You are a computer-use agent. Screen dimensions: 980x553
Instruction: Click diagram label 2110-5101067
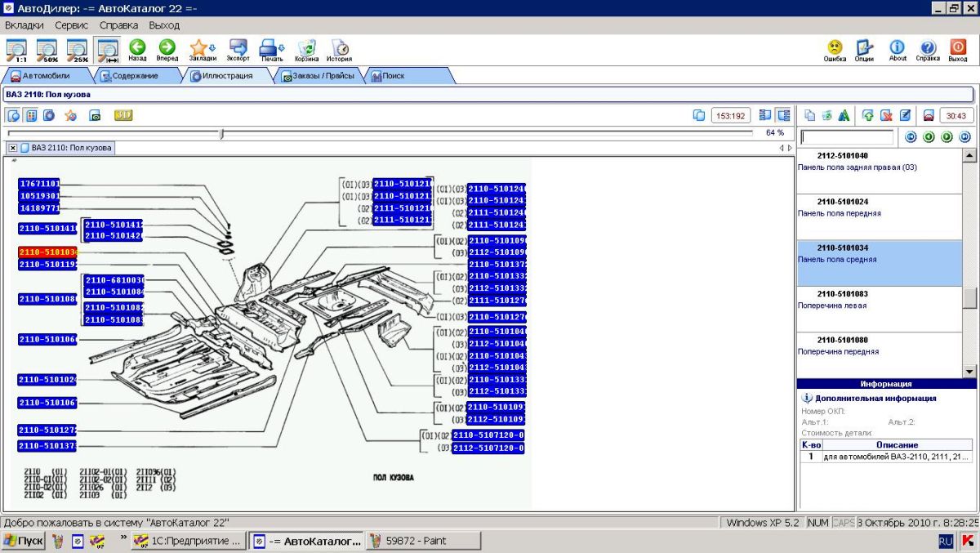[47, 403]
